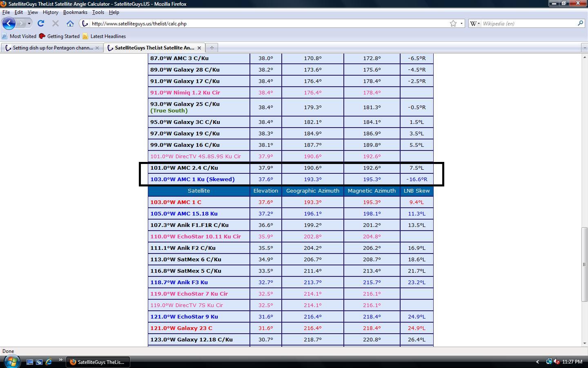Click the Show Desktop quick launch icon
The height and width of the screenshot is (368, 588).
click(x=30, y=362)
